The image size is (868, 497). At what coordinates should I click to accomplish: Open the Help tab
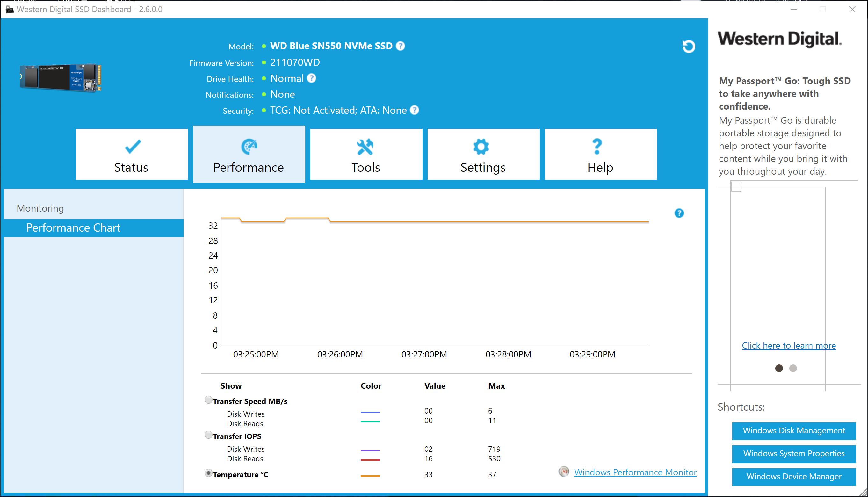[x=600, y=154]
